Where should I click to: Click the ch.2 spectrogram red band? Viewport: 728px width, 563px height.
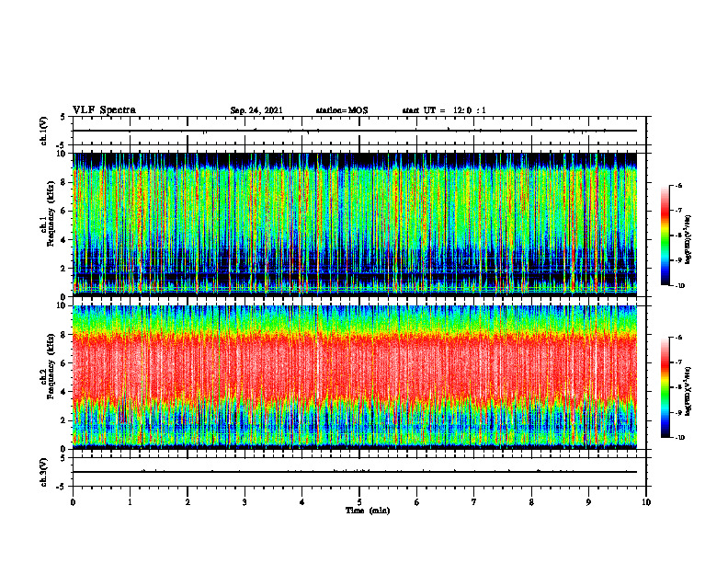click(x=355, y=367)
